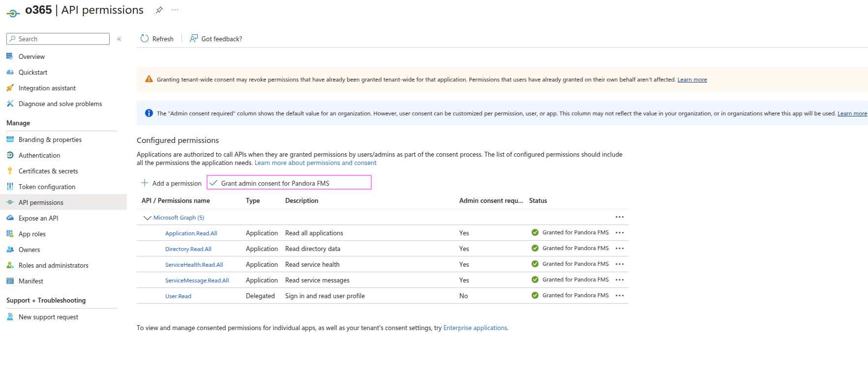Open more options for ServiceMessage.Read.All row

(x=620, y=280)
